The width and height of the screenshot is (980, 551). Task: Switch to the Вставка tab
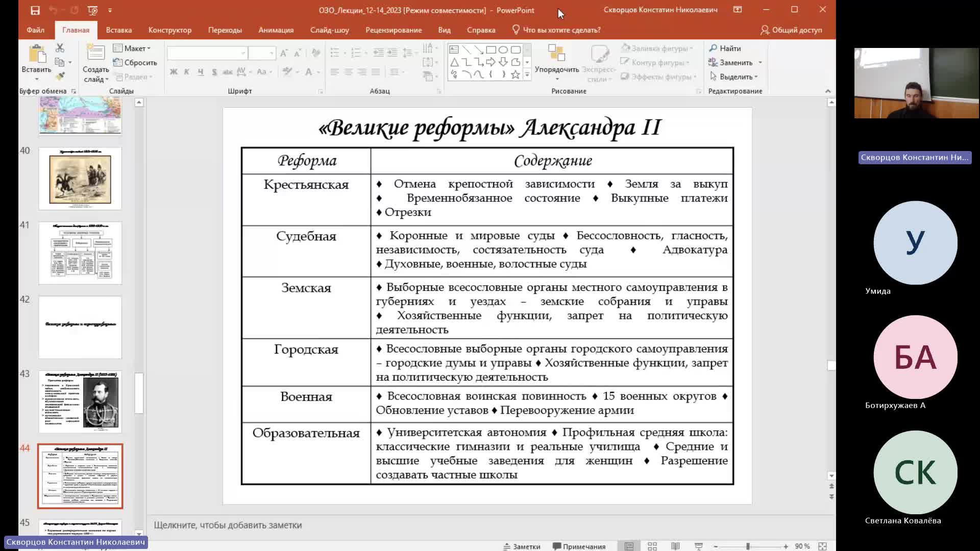coord(119,30)
